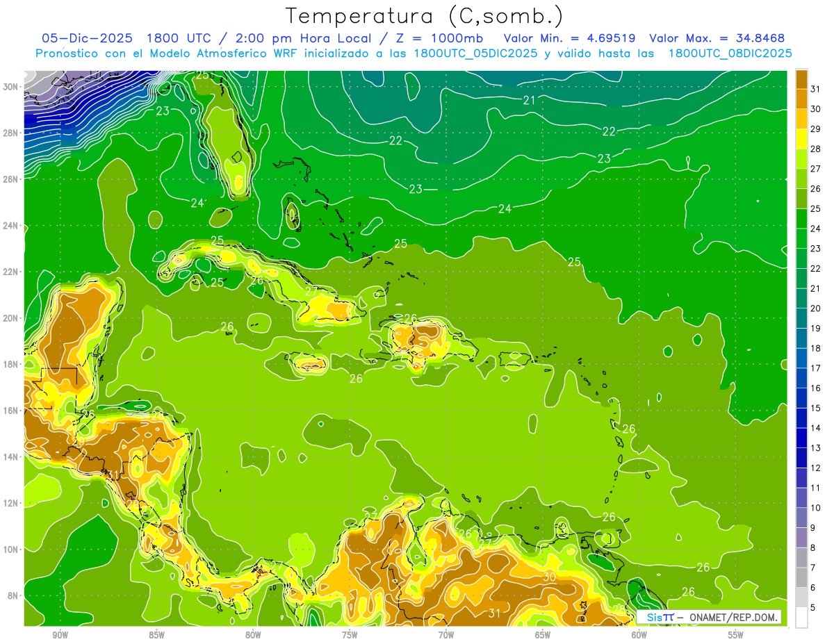This screenshot has height=644, width=834.
Task: Click the '70W' longitude axis label
Action: click(x=446, y=635)
